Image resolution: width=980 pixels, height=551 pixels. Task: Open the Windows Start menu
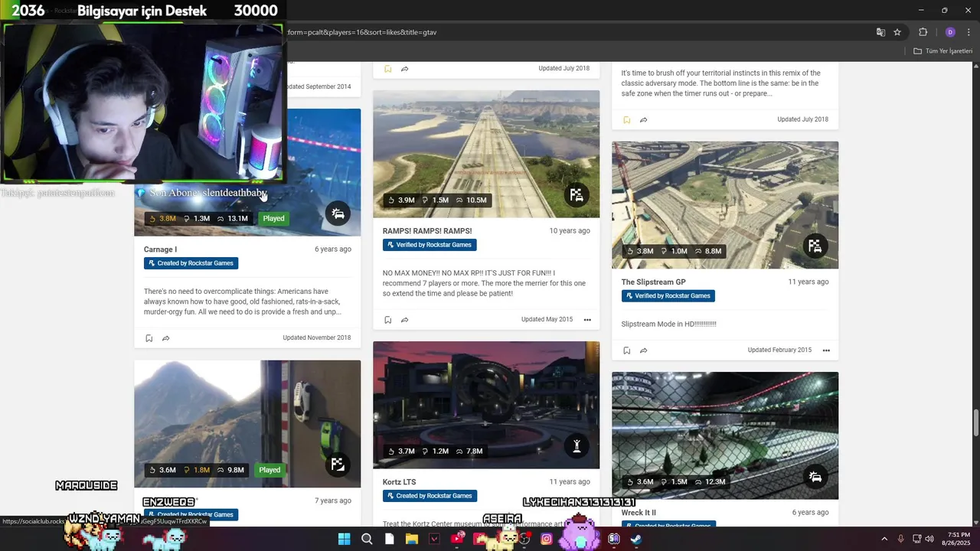pos(344,539)
